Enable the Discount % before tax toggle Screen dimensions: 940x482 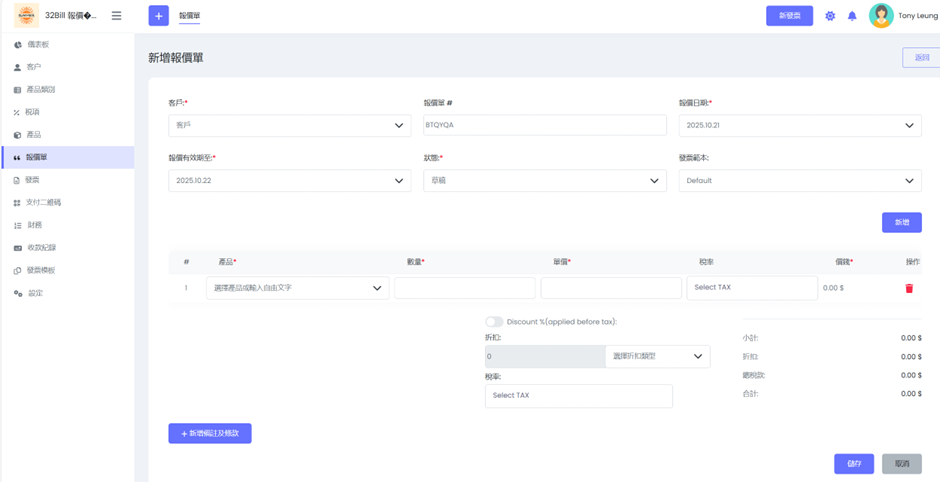click(494, 322)
